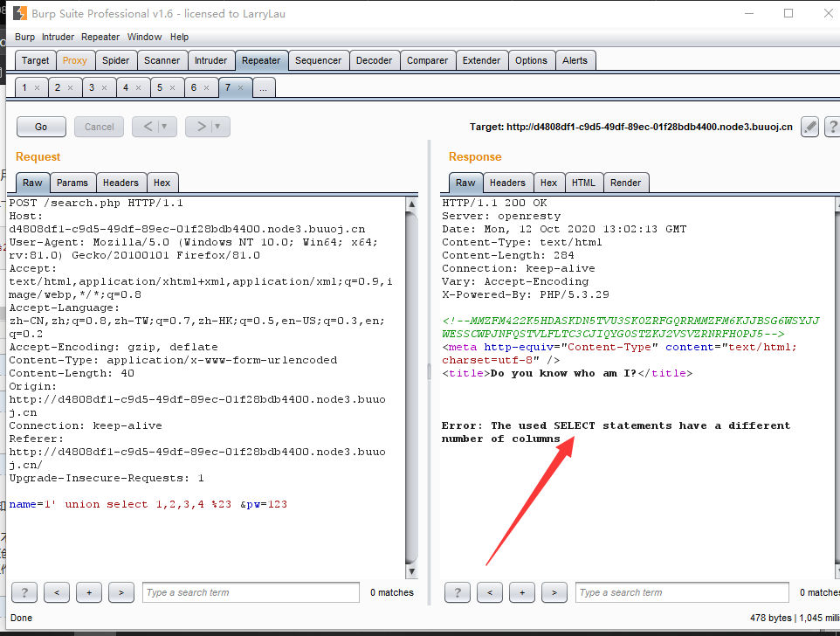Click previous match button in Request search
This screenshot has width=840, height=636.
coord(57,592)
